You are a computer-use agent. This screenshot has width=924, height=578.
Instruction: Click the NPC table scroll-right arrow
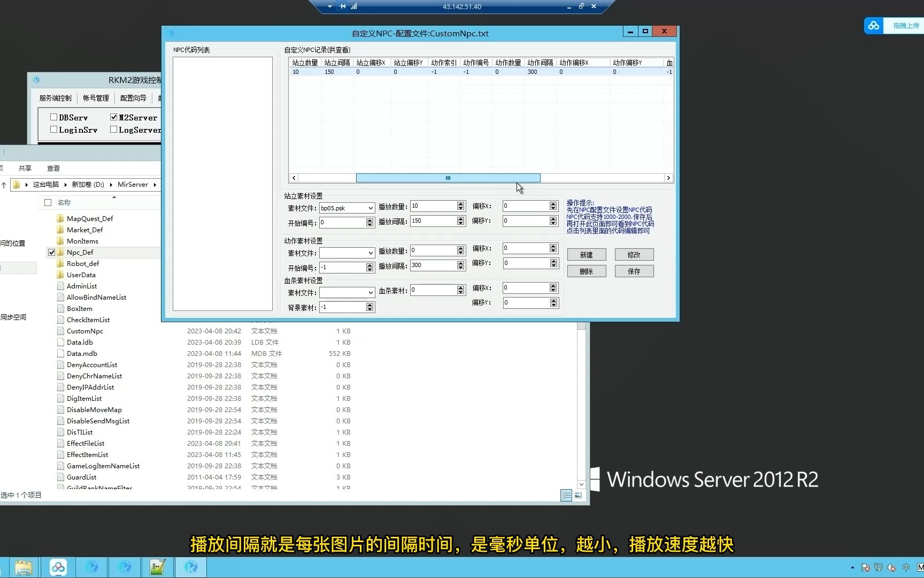pyautogui.click(x=668, y=178)
